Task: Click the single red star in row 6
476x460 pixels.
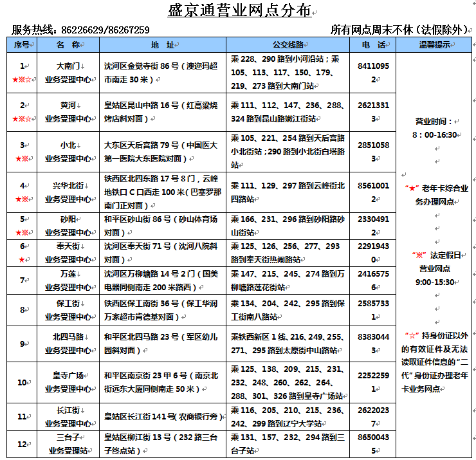Action: [22, 260]
